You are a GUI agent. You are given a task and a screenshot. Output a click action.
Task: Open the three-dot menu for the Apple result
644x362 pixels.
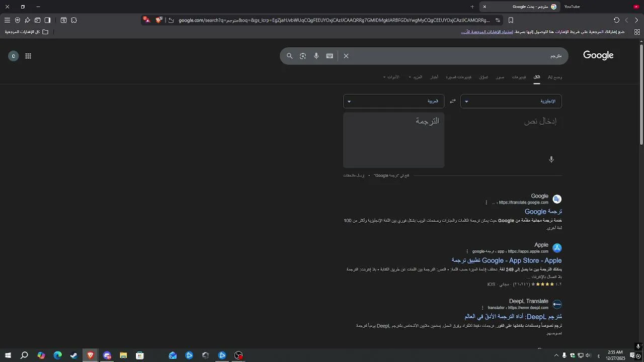click(467, 251)
